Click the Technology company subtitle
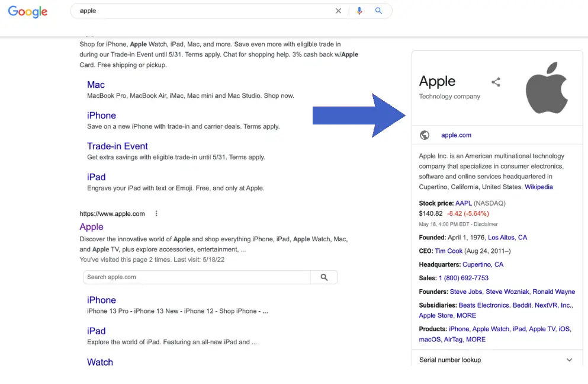588x384 pixels. point(449,97)
